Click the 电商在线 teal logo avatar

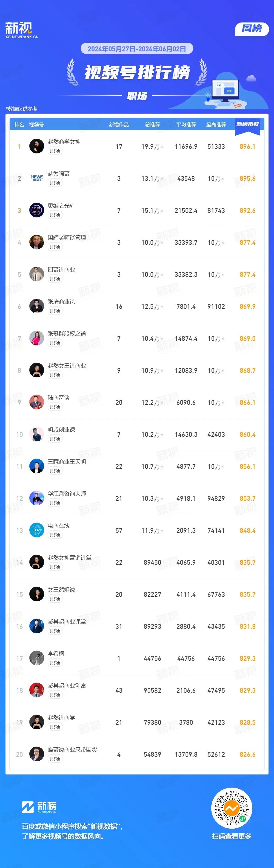(x=37, y=530)
